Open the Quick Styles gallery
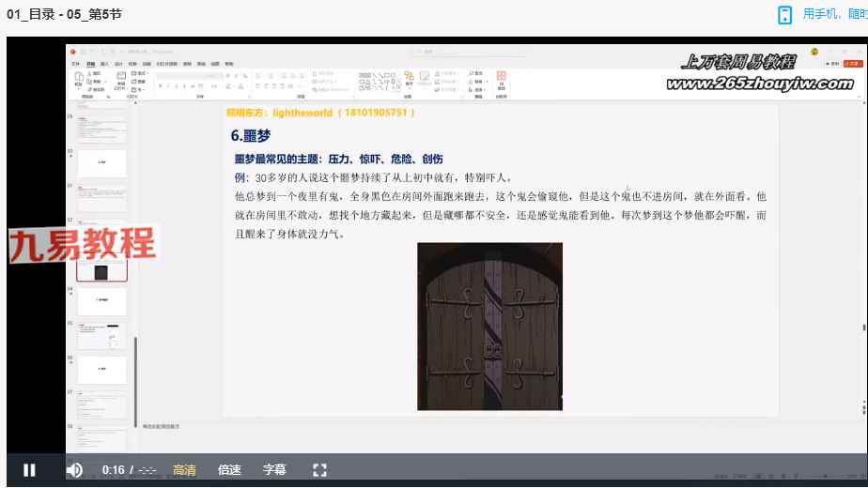This screenshot has width=868, height=488. click(x=425, y=79)
